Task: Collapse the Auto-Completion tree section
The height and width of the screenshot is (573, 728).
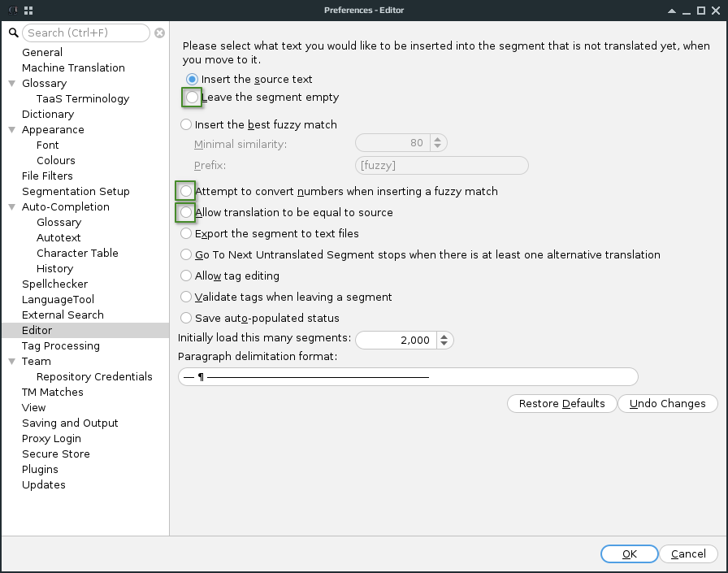Action: click(x=12, y=207)
